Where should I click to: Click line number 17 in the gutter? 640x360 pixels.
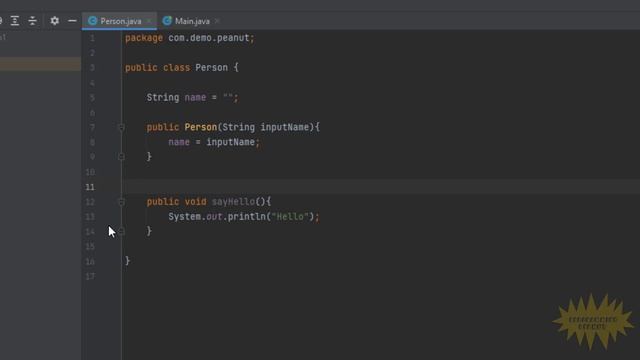tap(90, 276)
